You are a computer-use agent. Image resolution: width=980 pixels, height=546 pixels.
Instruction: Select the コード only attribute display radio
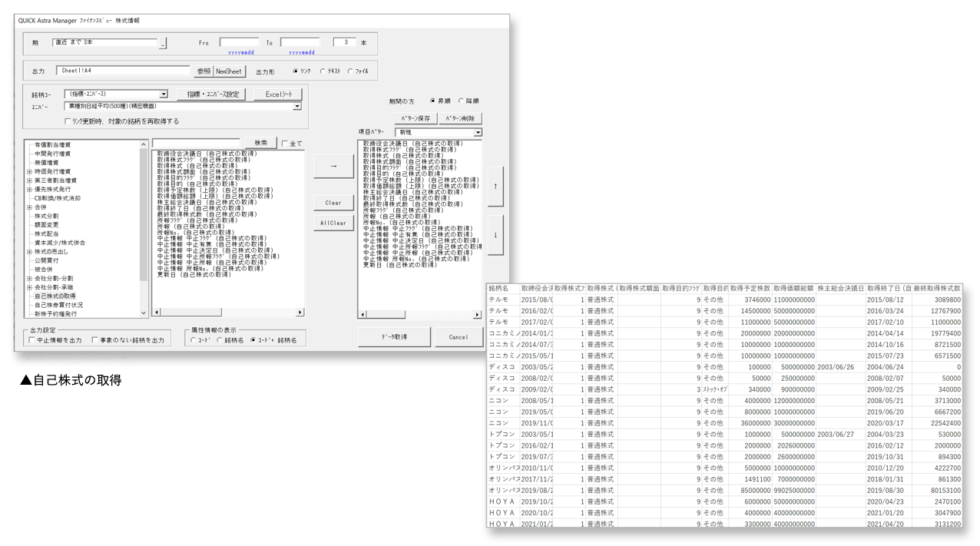[x=193, y=340]
